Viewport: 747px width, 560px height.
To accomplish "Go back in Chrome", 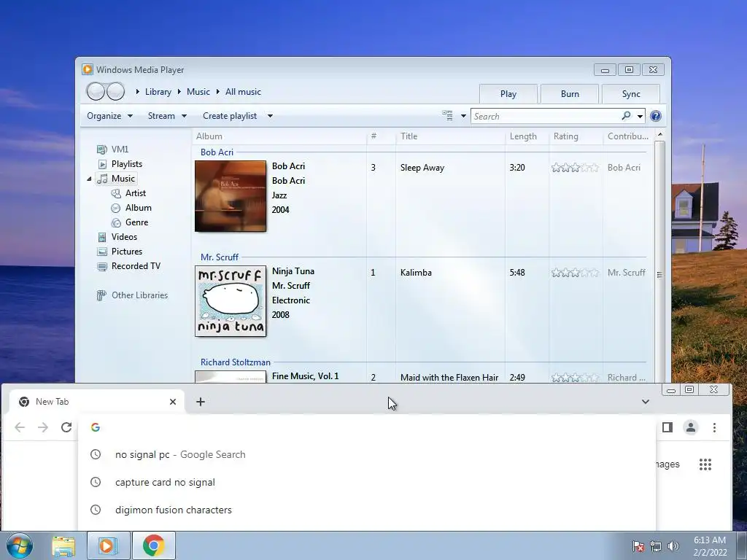I will [x=20, y=427].
